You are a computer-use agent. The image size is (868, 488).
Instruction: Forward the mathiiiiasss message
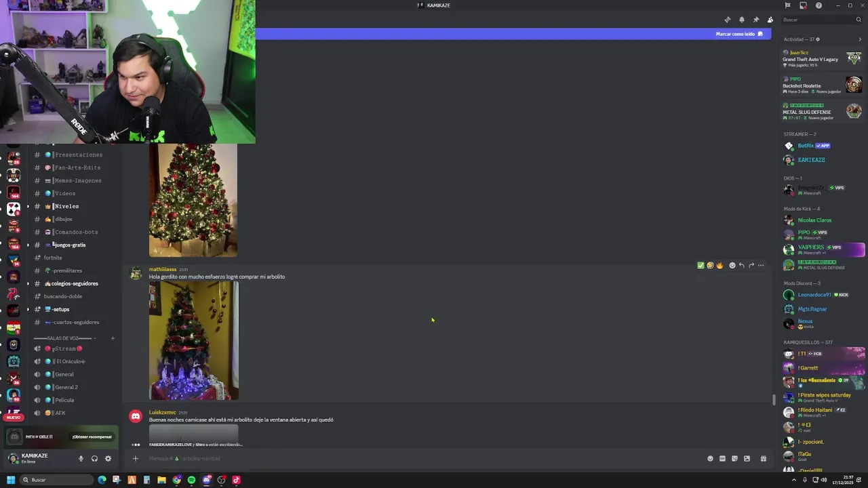[x=751, y=266]
